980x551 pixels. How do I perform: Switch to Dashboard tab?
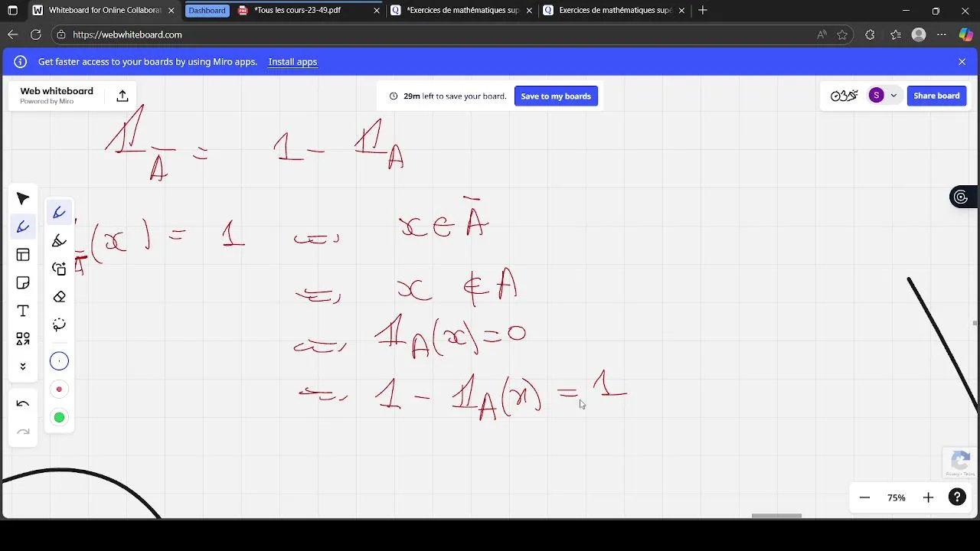pyautogui.click(x=207, y=11)
